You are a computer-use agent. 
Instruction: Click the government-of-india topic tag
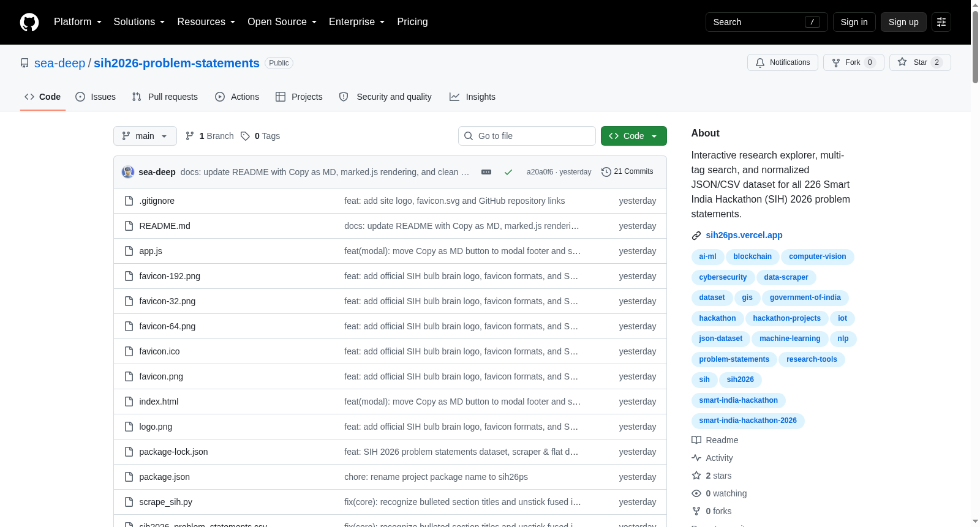pos(805,298)
